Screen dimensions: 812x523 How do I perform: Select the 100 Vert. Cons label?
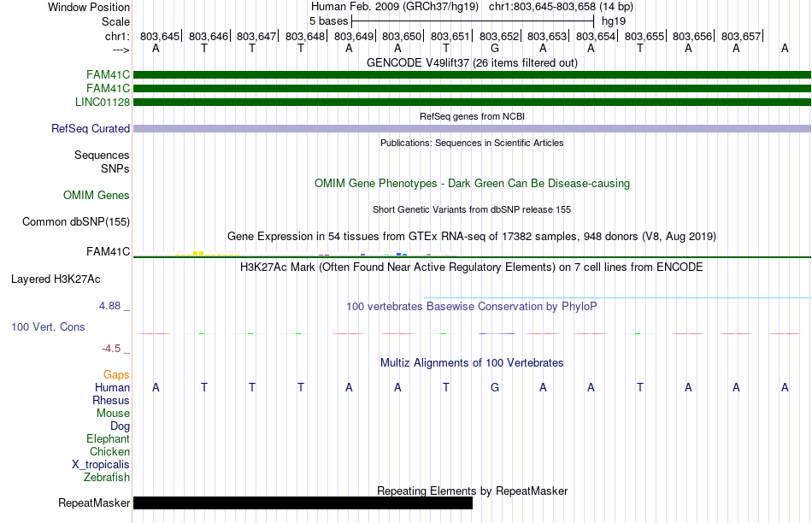48,326
